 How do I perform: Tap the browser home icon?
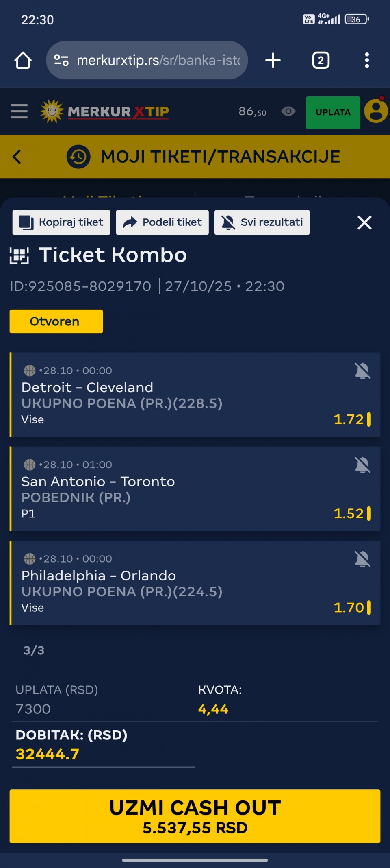click(23, 61)
